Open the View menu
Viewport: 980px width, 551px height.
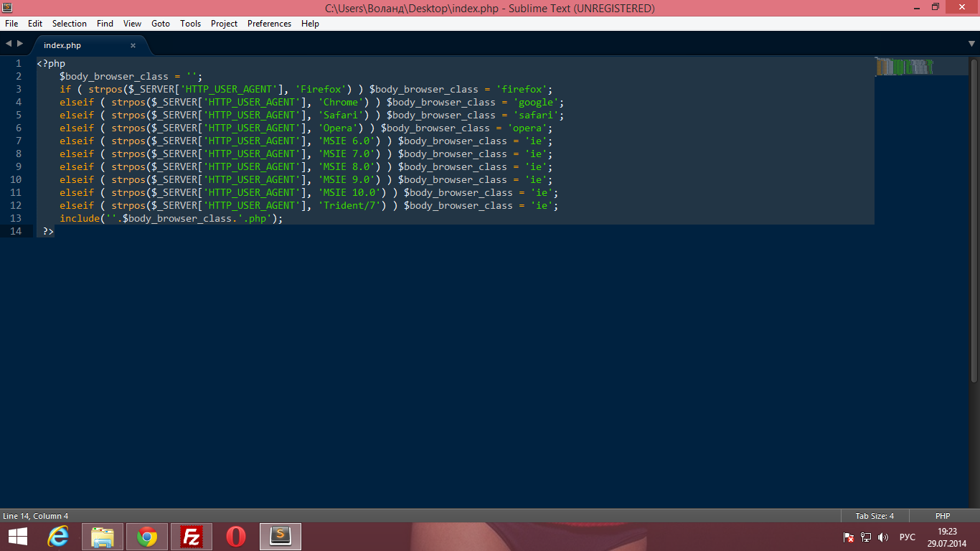pyautogui.click(x=132, y=24)
